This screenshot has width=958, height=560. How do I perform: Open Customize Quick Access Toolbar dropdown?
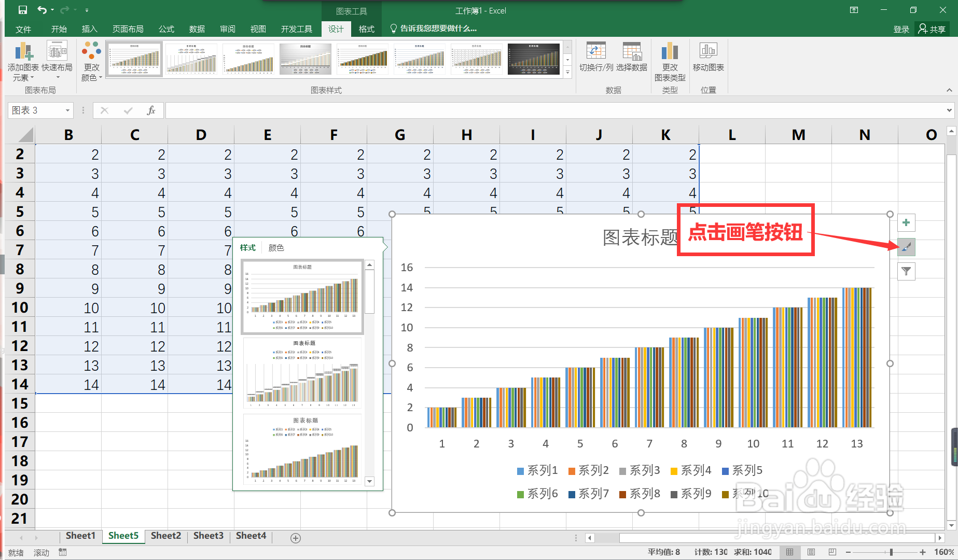pyautogui.click(x=87, y=10)
